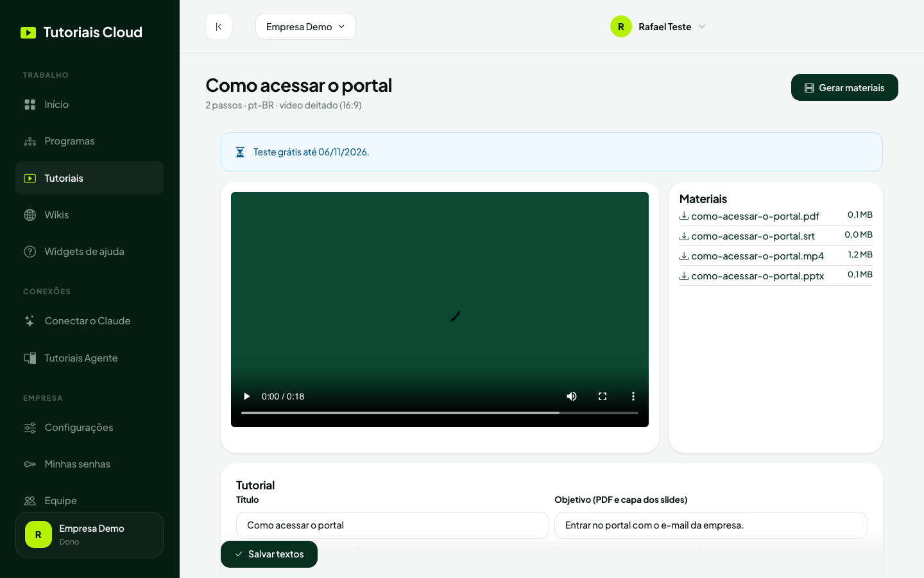Image resolution: width=924 pixels, height=578 pixels.
Task: Click the video time 0:00 / 0:18
Action: [x=283, y=396]
